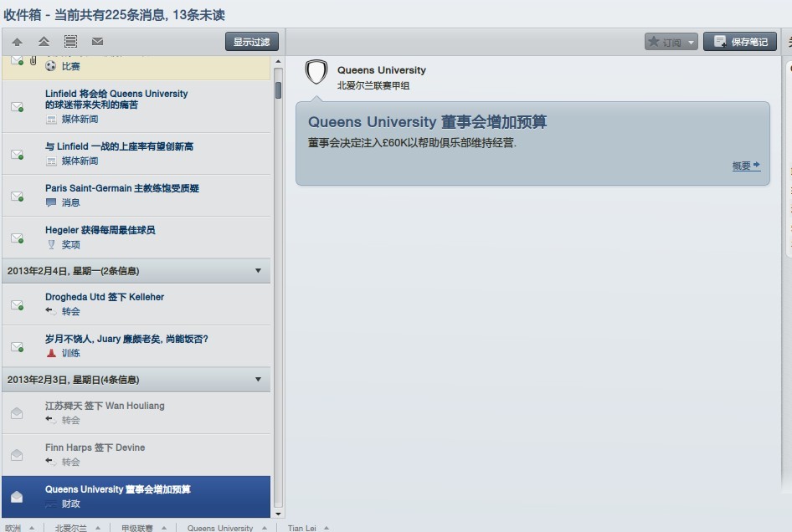Click red training cone icon under Juary message
This screenshot has height=532, width=792.
click(x=51, y=353)
